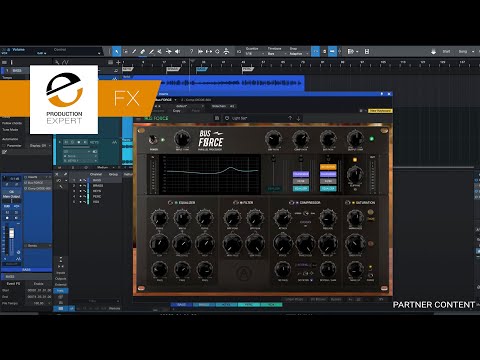Select the Arrow tool in the toolbar

pos(116,51)
